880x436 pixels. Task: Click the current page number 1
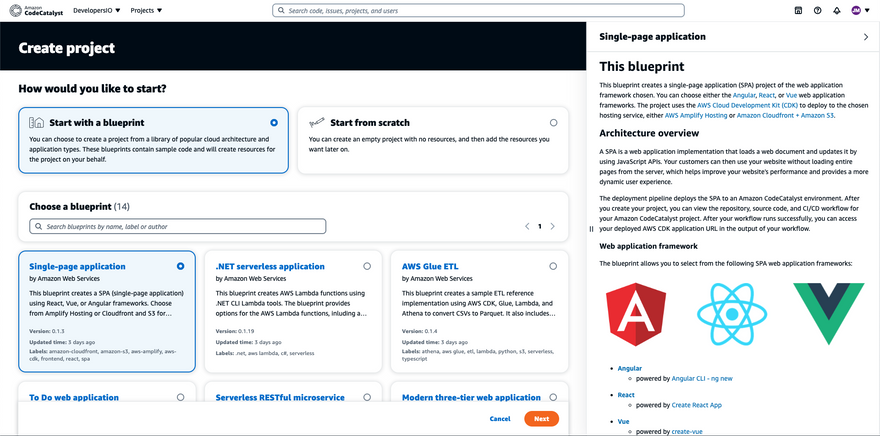click(x=540, y=226)
